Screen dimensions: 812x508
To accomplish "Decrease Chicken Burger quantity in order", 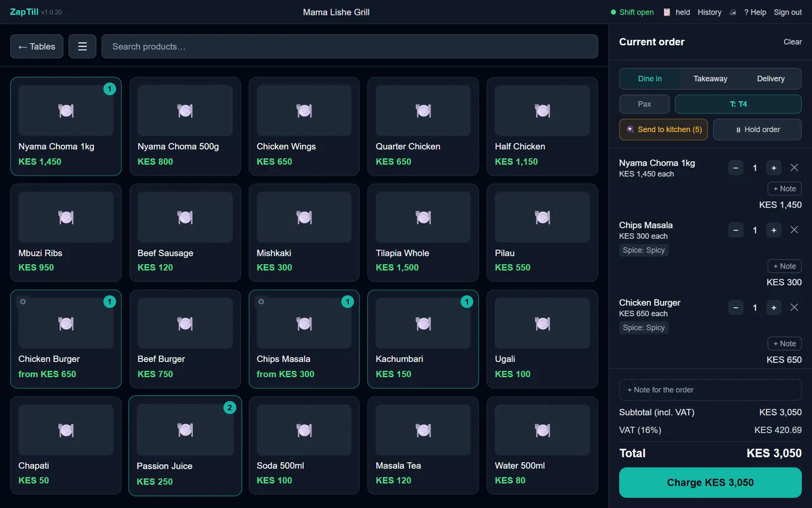I will 736,307.
